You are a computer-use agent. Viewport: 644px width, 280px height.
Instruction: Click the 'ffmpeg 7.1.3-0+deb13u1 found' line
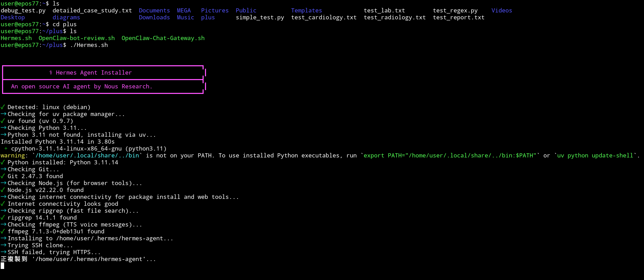pyautogui.click(x=53, y=232)
